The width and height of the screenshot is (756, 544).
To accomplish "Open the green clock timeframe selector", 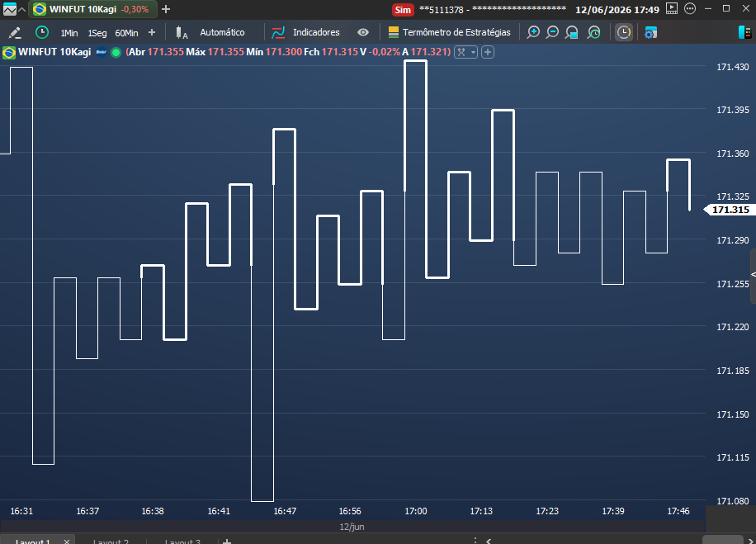I will coord(42,32).
